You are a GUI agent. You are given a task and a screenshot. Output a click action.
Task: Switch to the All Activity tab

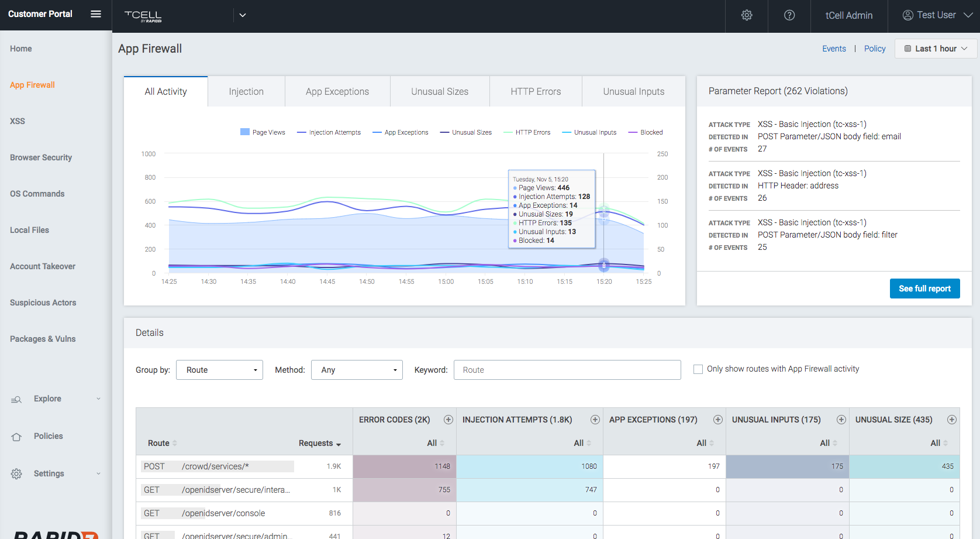(x=166, y=91)
